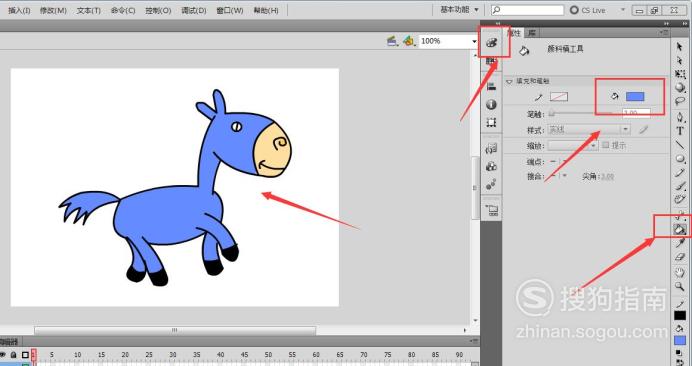This screenshot has height=366, width=692.
Task: Open the Swatches panel icon in dock
Action: [x=491, y=61]
